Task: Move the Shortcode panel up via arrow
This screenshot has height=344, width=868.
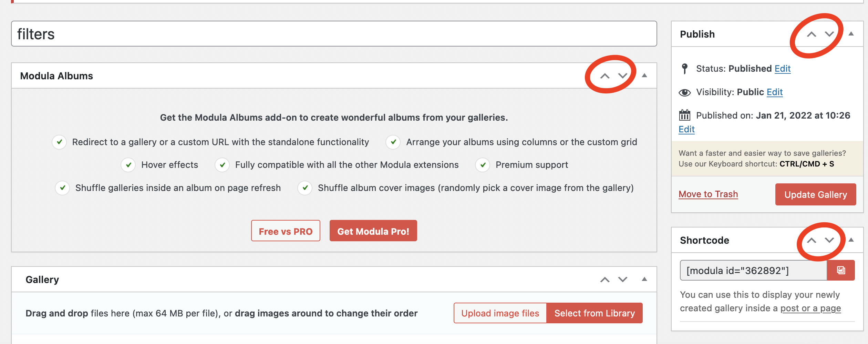Action: [812, 240]
